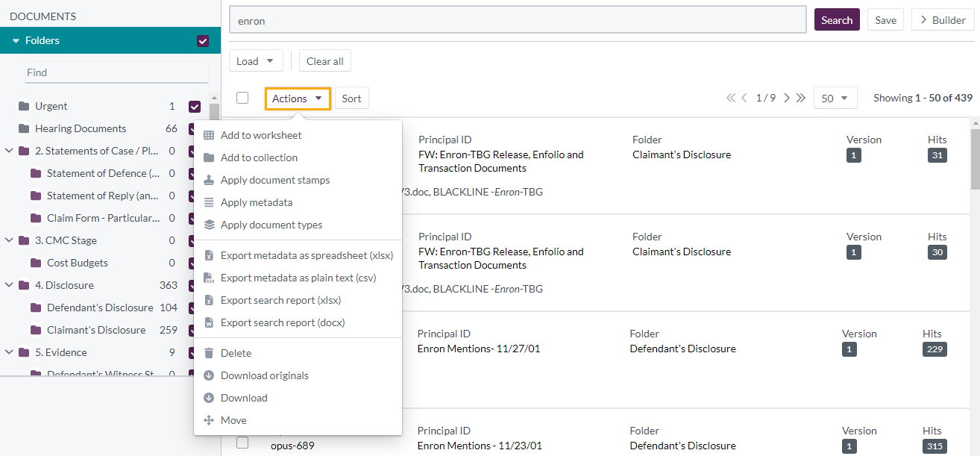
Task: Click the Urgent folder icon
Action: click(24, 106)
